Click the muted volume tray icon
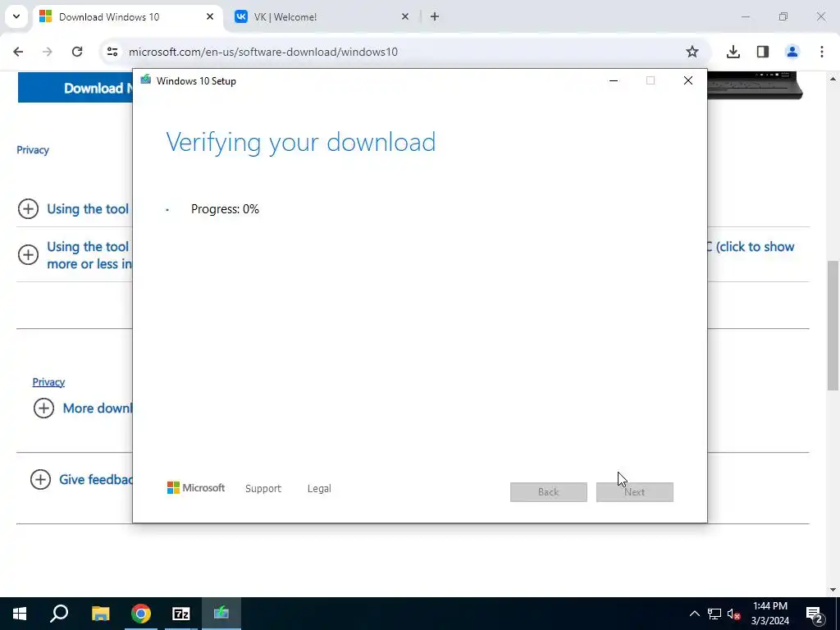 tap(734, 614)
